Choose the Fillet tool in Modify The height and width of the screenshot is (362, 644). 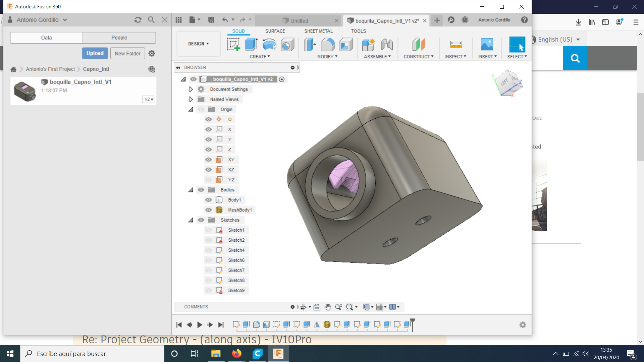click(328, 44)
